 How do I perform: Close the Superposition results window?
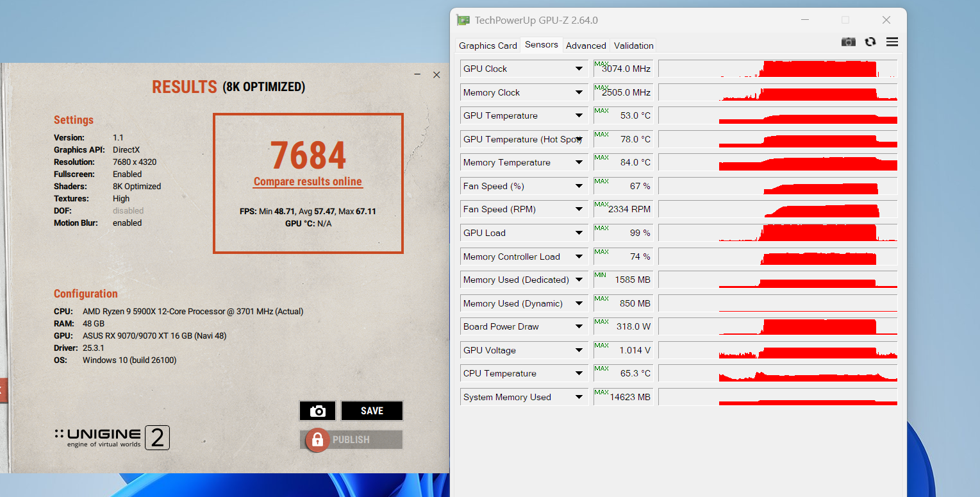[x=436, y=75]
